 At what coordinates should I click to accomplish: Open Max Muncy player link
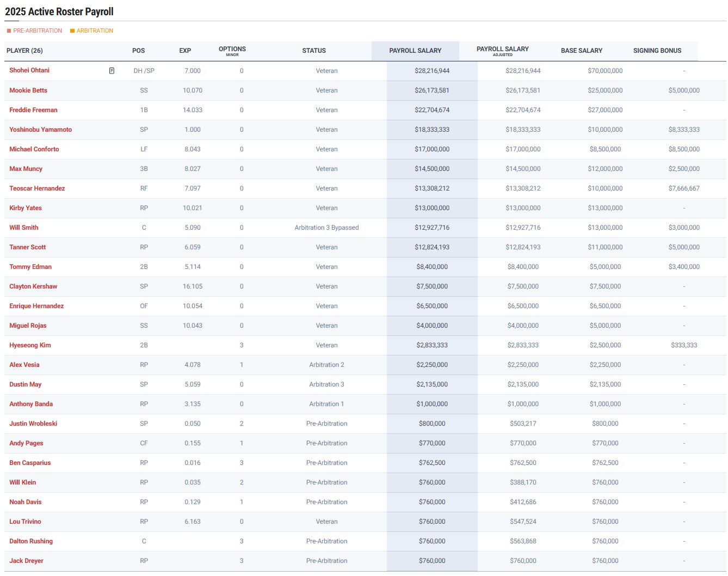[x=26, y=169]
